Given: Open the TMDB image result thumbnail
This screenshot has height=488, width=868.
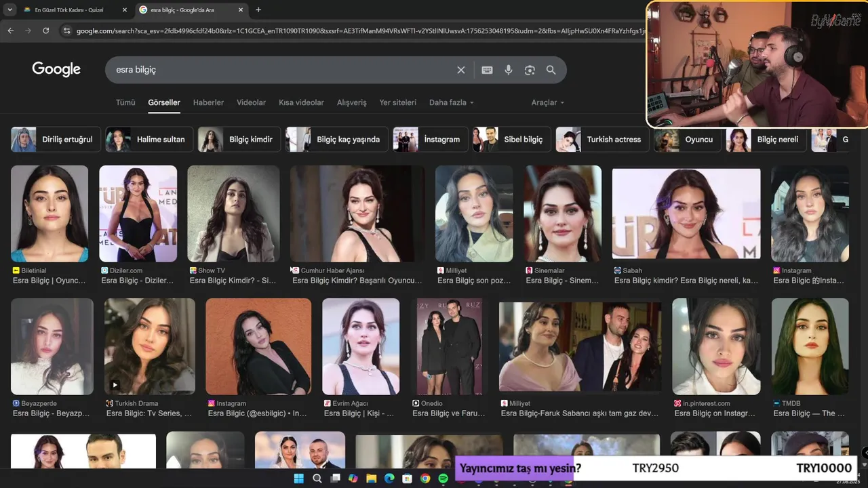Looking at the screenshot, I should pyautogui.click(x=810, y=346).
